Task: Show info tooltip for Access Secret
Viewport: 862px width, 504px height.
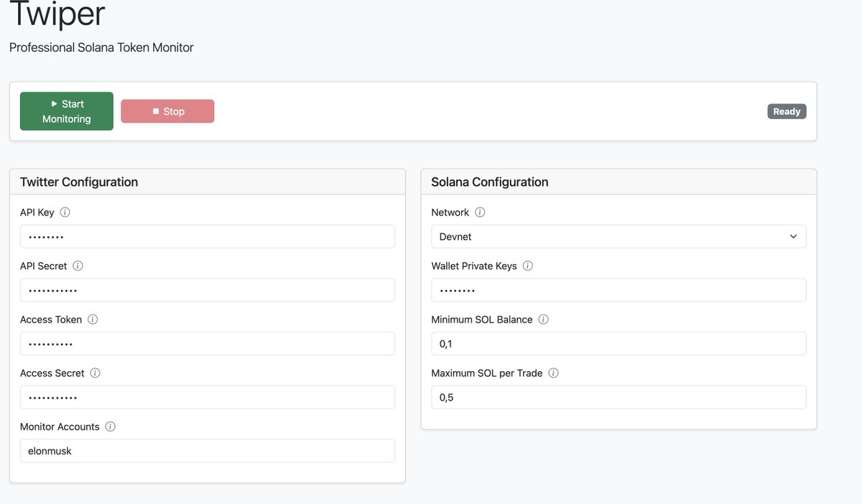Action: point(96,373)
